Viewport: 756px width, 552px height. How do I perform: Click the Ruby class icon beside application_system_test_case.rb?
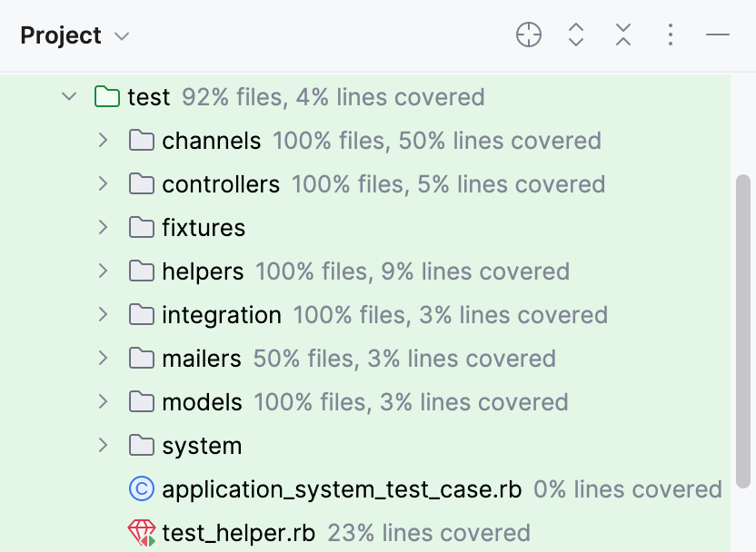142,488
